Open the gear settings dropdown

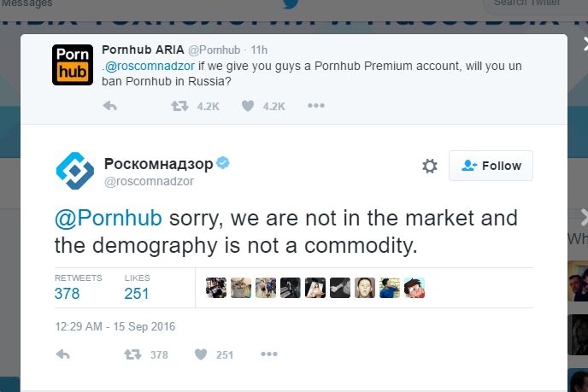[x=430, y=167]
